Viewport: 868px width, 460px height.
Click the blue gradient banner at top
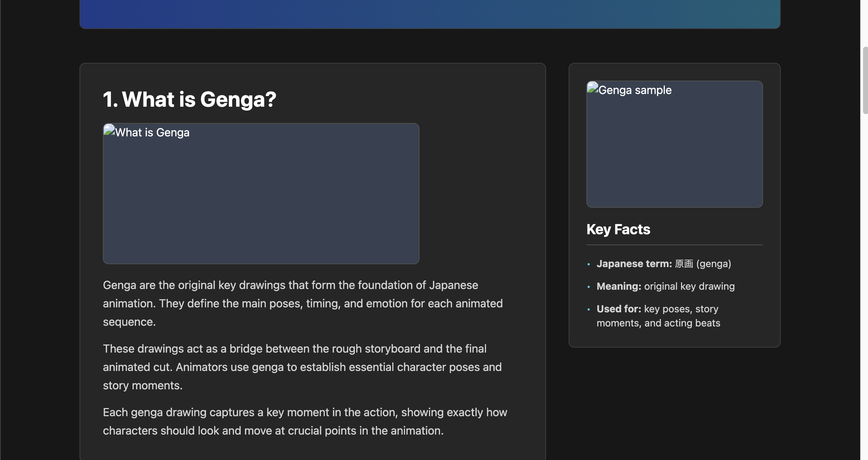coord(430,13)
